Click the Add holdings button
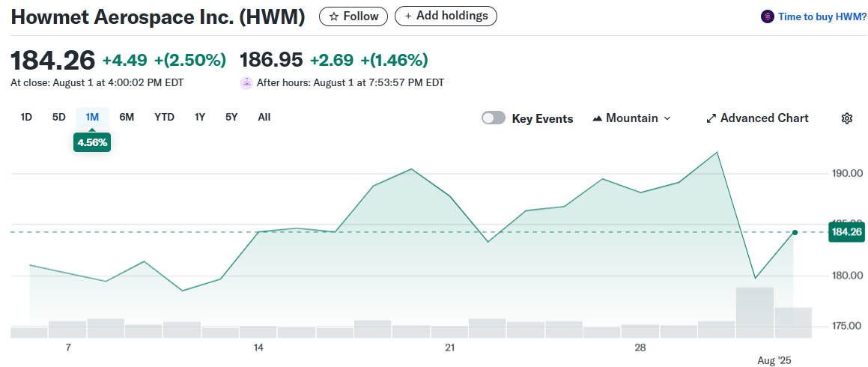This screenshot has height=367, width=868. click(446, 16)
